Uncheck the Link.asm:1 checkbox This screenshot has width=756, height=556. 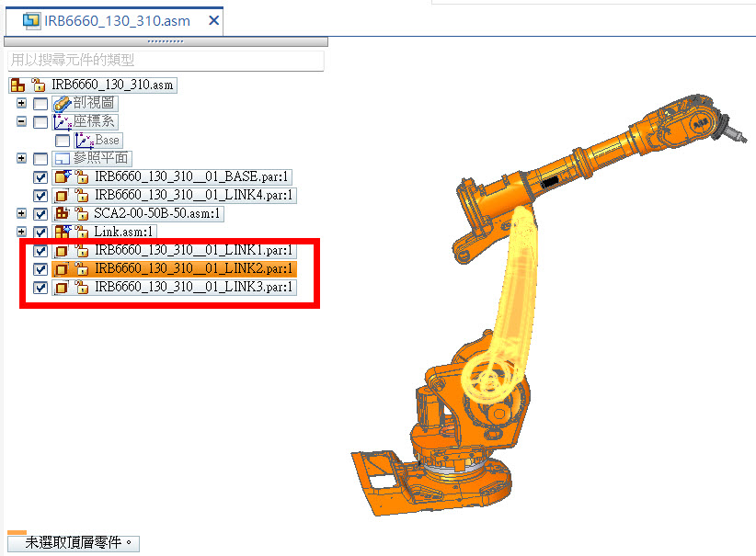pos(40,233)
